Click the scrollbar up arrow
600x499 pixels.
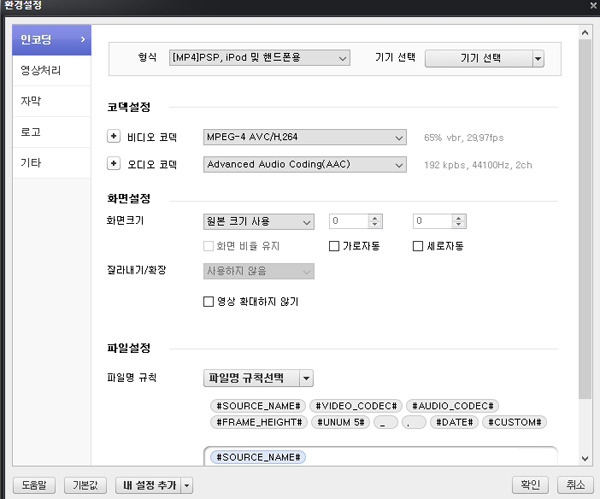tap(585, 33)
